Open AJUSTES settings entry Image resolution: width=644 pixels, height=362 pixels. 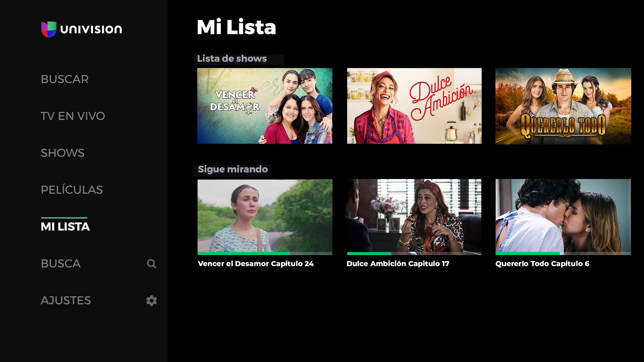pos(66,301)
